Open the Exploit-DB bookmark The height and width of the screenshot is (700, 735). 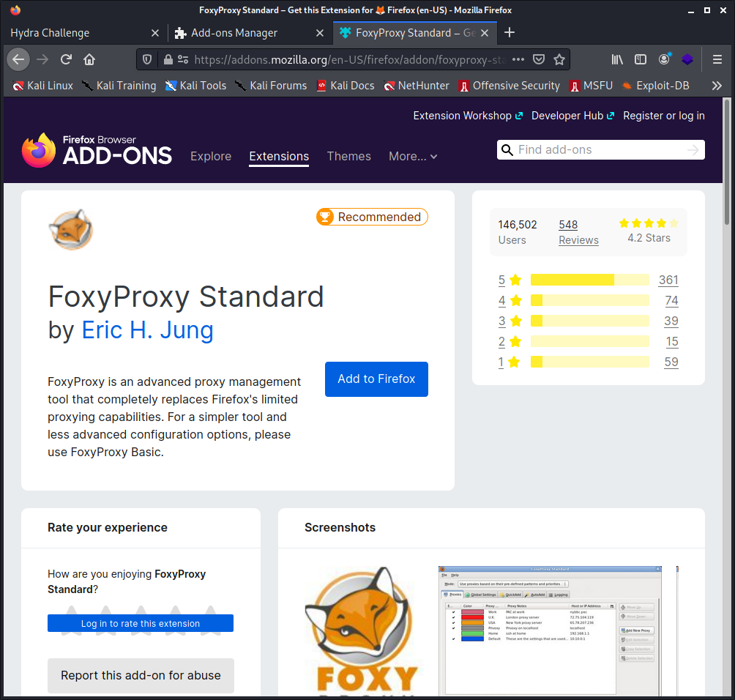point(655,86)
